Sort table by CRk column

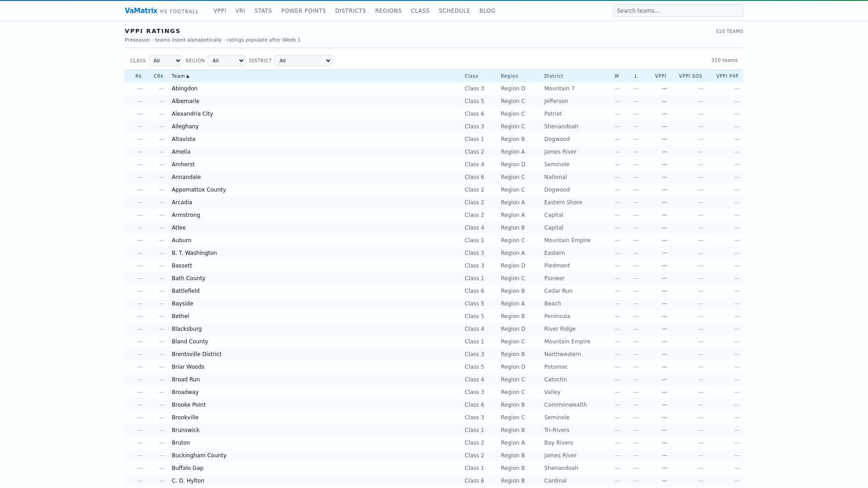[x=158, y=76]
